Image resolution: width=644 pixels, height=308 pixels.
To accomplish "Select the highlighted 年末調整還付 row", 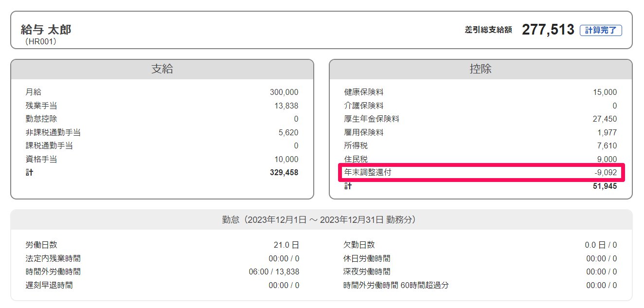I will (x=481, y=172).
